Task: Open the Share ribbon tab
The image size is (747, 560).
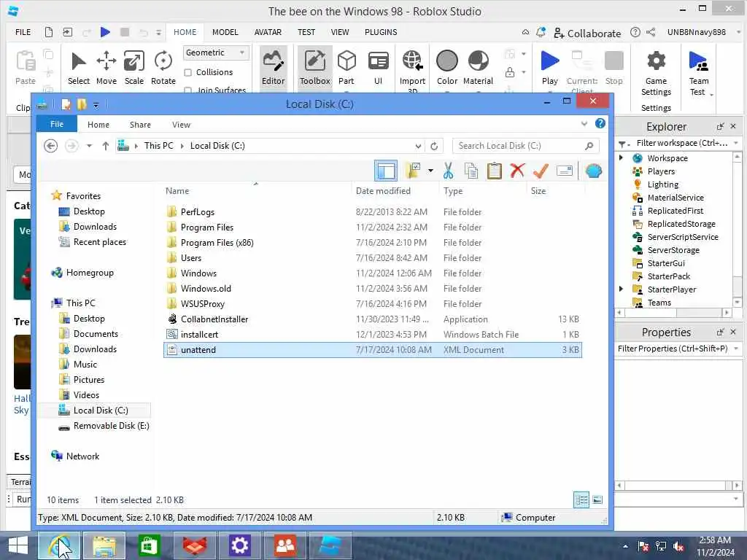Action: [140, 124]
